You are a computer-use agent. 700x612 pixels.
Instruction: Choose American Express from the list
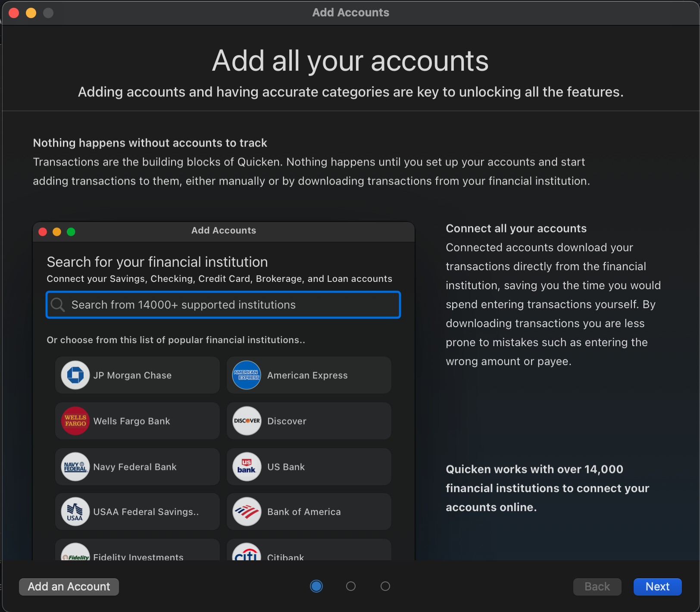309,375
